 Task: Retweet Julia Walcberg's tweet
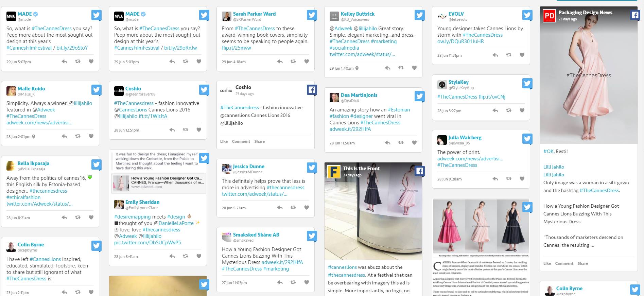[x=508, y=179]
